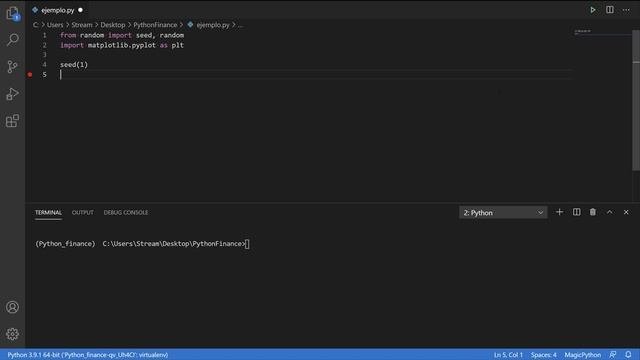Image resolution: width=640 pixels, height=360 pixels.
Task: Maximize the panel with up chevron
Action: point(609,212)
